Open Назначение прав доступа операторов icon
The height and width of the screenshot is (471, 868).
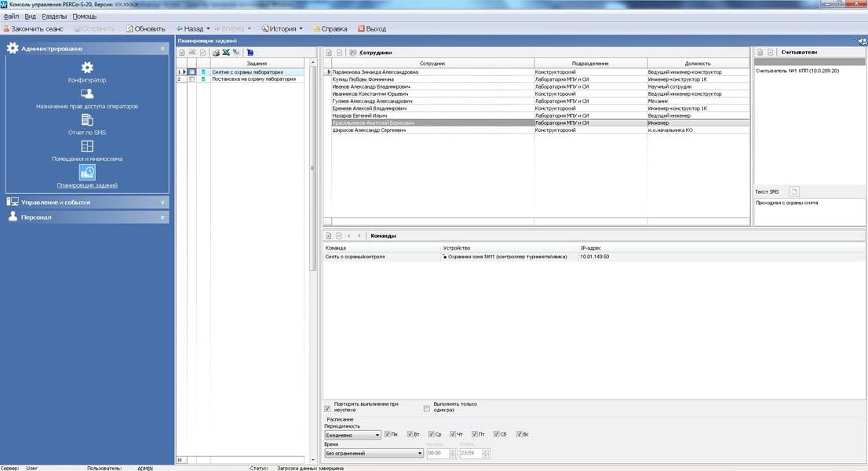click(x=87, y=94)
